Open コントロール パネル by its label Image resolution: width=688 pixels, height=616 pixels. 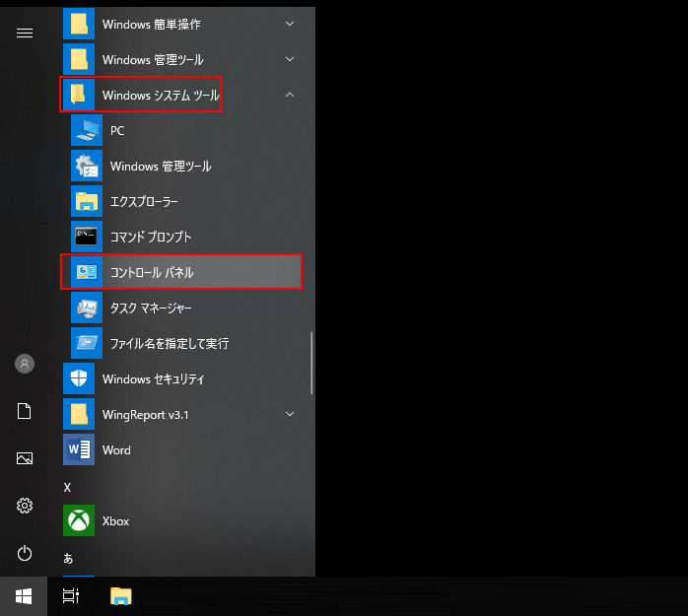tap(152, 272)
